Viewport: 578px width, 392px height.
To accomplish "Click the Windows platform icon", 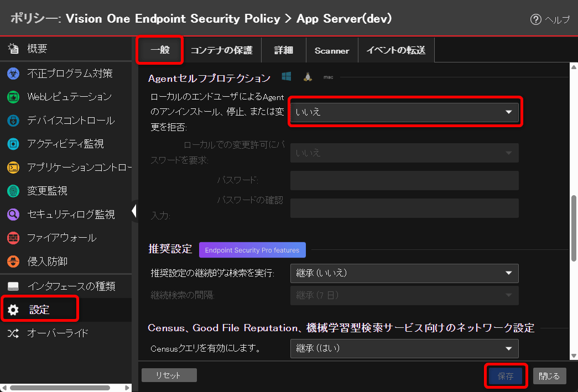I will [287, 76].
